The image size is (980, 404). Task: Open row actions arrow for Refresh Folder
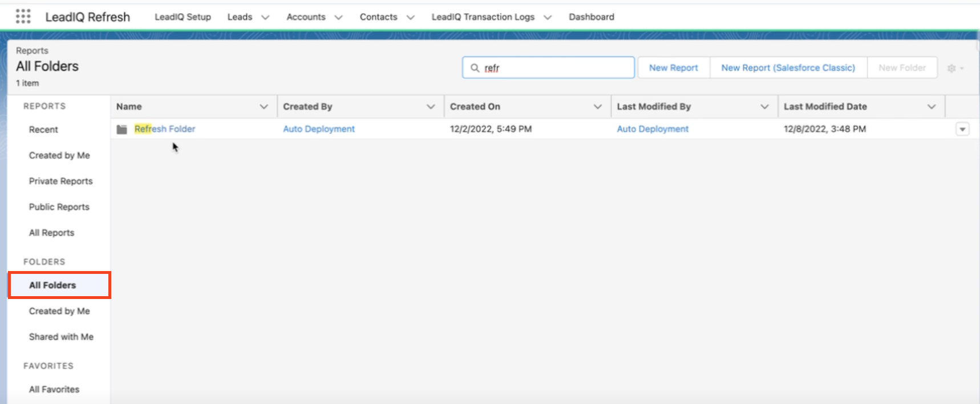coord(962,130)
